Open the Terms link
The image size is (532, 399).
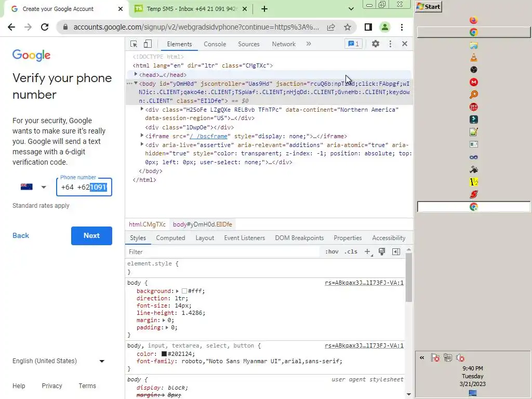coord(87,386)
